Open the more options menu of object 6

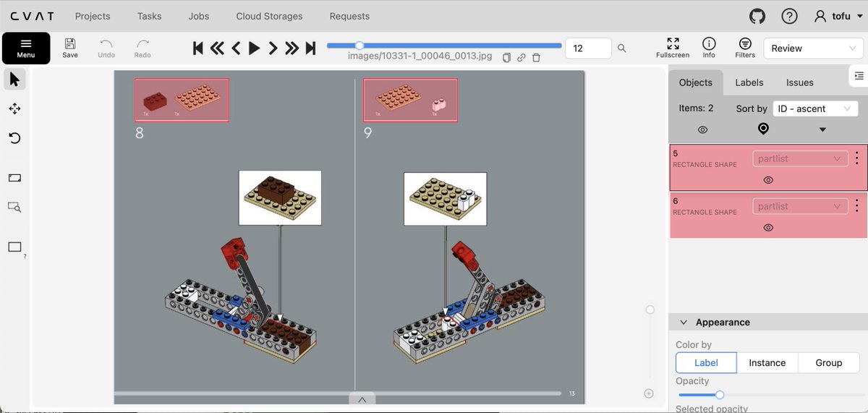pyautogui.click(x=857, y=206)
